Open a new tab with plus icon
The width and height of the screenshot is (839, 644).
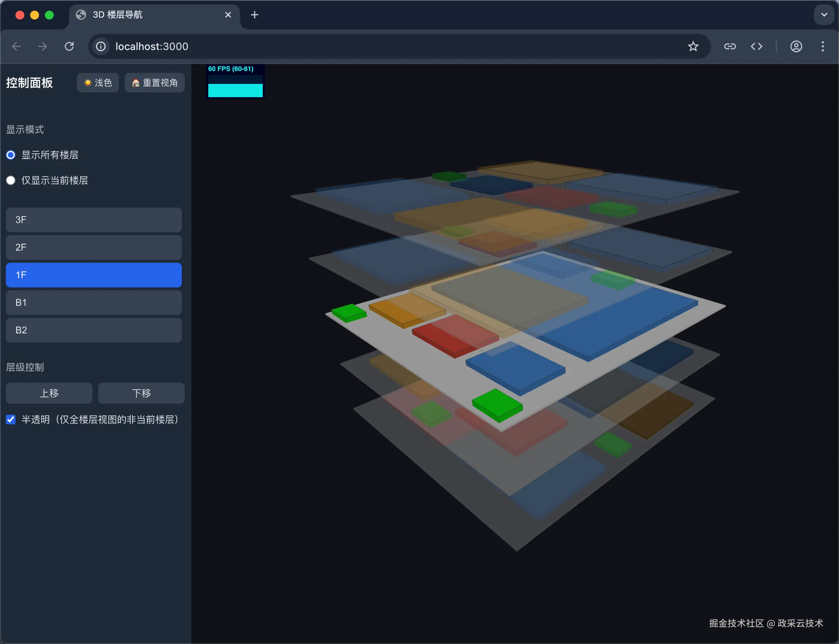click(255, 15)
